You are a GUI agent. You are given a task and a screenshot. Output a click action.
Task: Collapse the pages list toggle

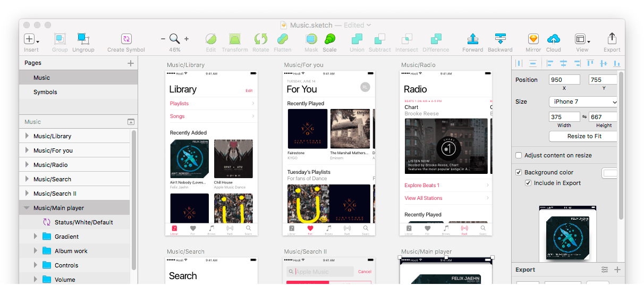(x=131, y=122)
